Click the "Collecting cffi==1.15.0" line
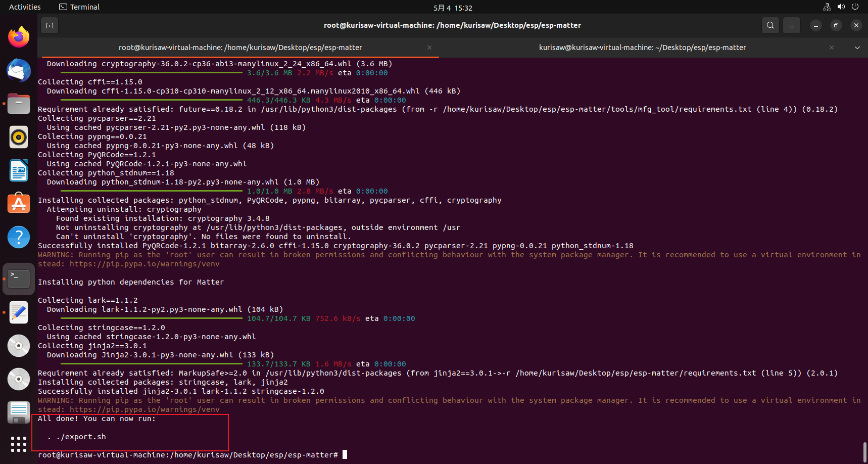868x464 pixels. pyautogui.click(x=90, y=82)
